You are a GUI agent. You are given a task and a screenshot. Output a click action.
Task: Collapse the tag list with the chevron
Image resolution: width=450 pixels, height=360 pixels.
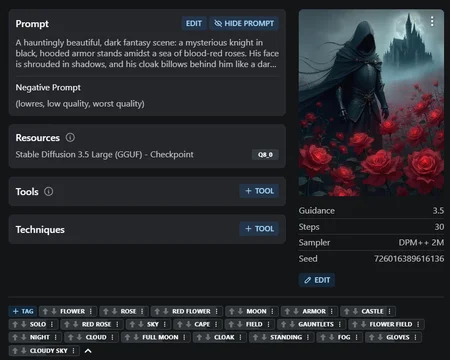click(x=88, y=351)
